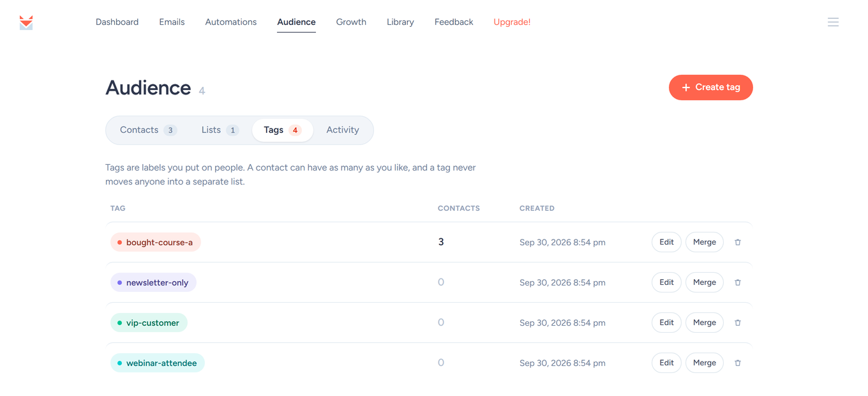The image size is (868, 396).
Task: Edit the webinar-attendee tag
Action: click(x=666, y=363)
